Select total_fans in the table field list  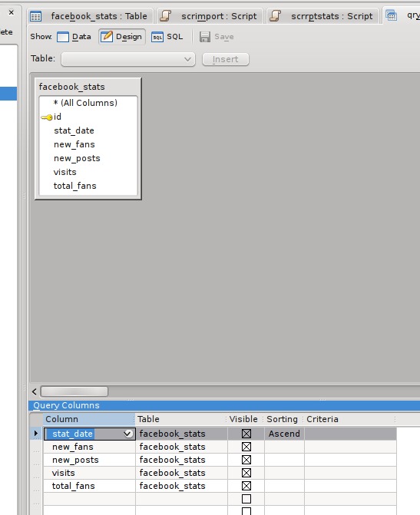(75, 186)
